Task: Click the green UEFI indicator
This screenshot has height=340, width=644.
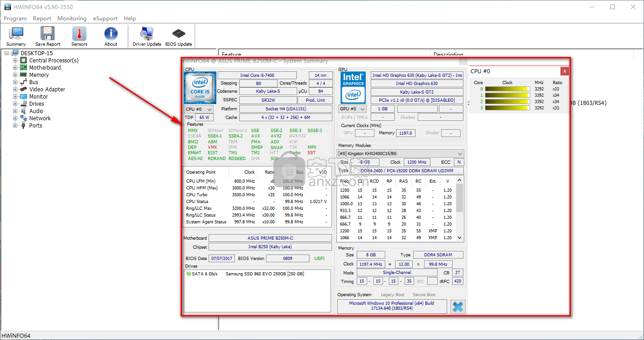Action: coord(319,259)
